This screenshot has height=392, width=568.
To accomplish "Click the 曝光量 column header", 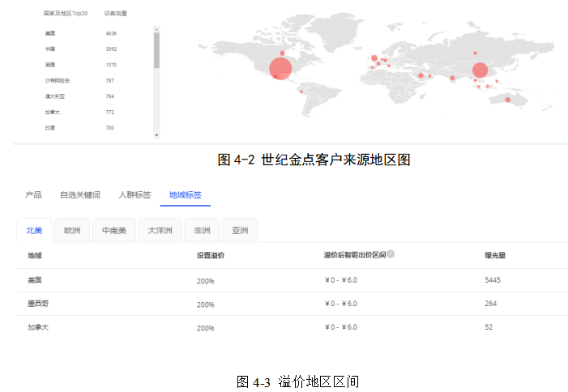I will (x=495, y=256).
